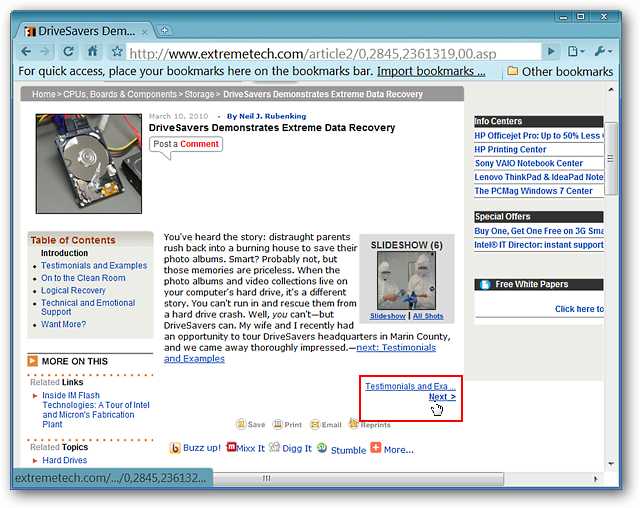Click the Save icon
640x508 pixels.
241,424
